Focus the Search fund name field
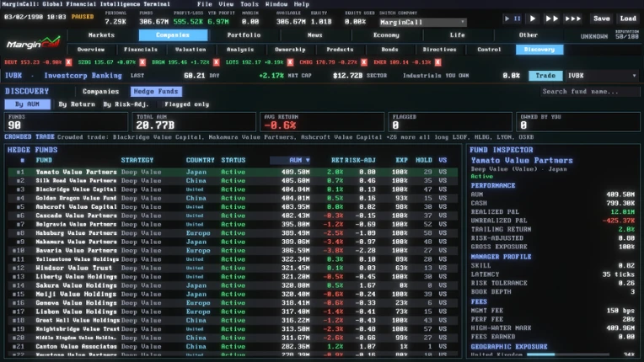Viewport: 644px width, 362px height. 590,92
